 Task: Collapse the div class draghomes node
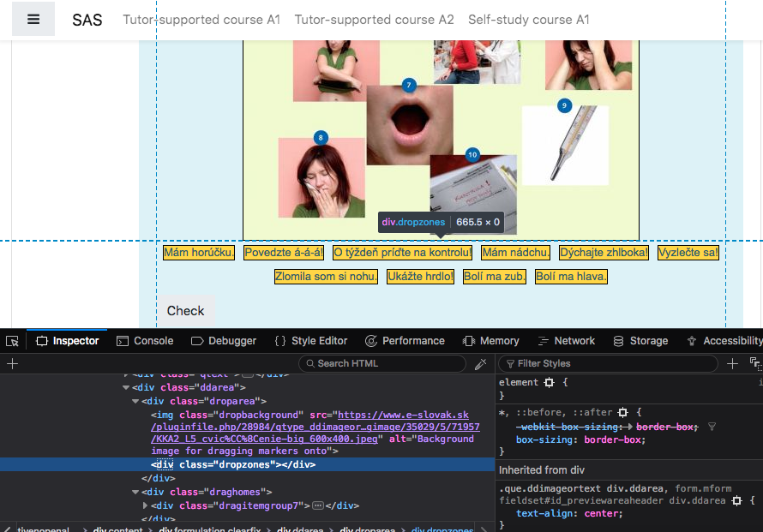[x=135, y=492]
